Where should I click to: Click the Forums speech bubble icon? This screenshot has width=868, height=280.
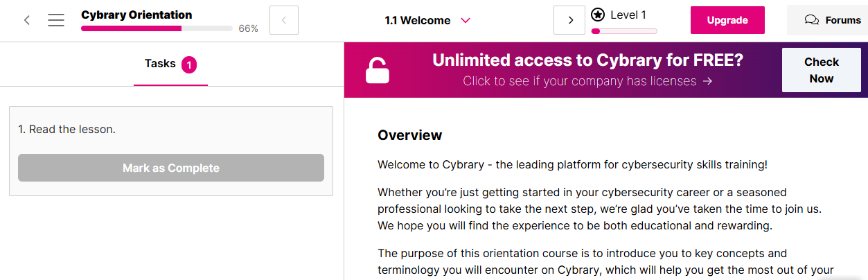point(811,20)
